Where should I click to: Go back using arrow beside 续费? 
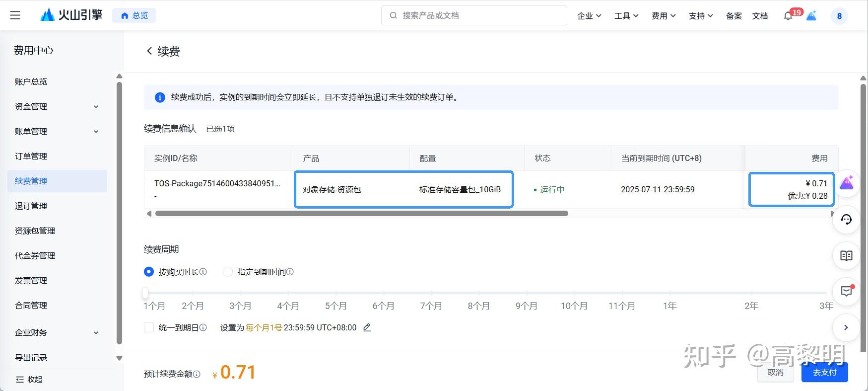pyautogui.click(x=149, y=51)
